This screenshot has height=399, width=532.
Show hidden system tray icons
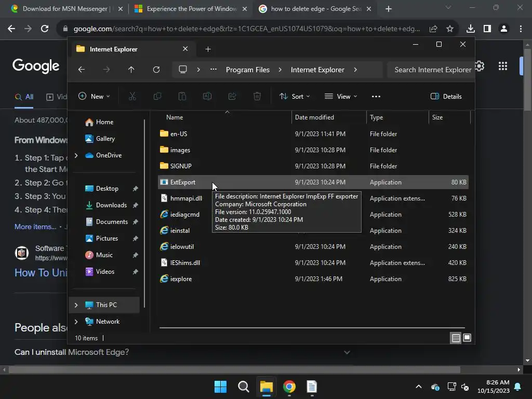(x=419, y=387)
